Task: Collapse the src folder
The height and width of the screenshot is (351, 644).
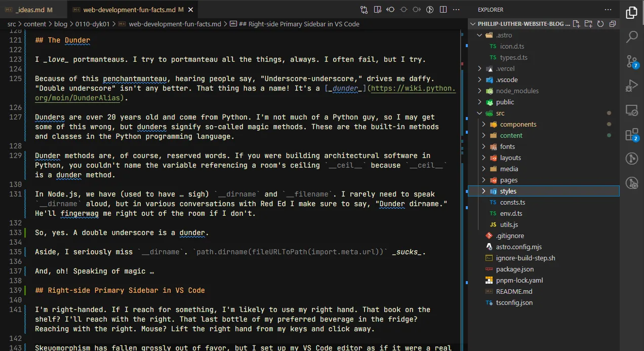Action: [500, 113]
